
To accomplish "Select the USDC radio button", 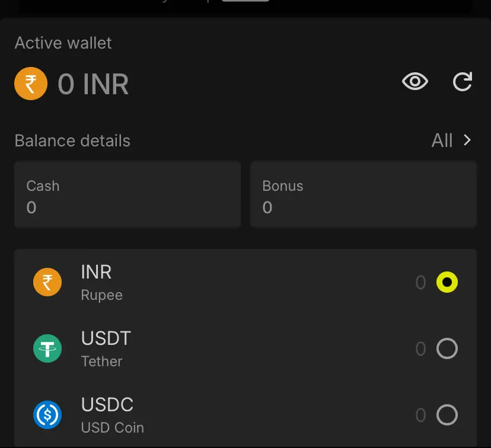I will 447,415.
